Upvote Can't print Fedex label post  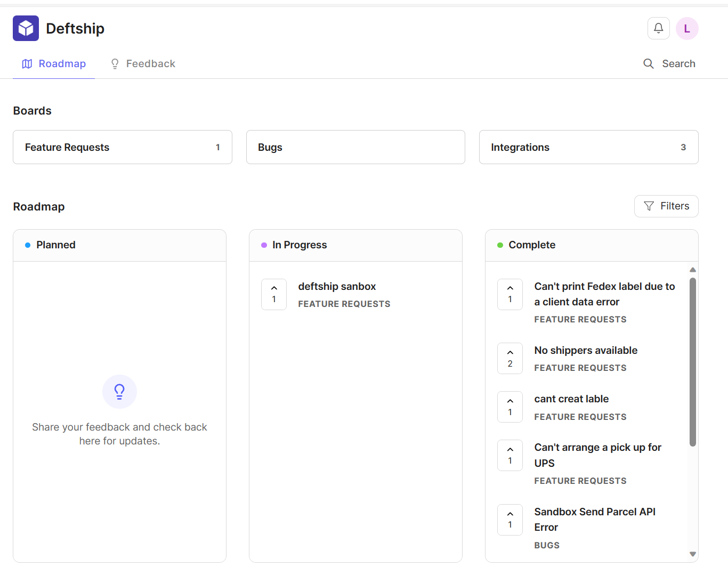click(x=510, y=294)
